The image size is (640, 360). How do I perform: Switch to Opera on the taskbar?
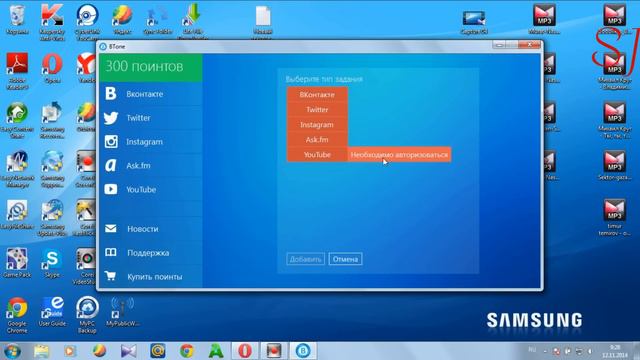click(245, 351)
